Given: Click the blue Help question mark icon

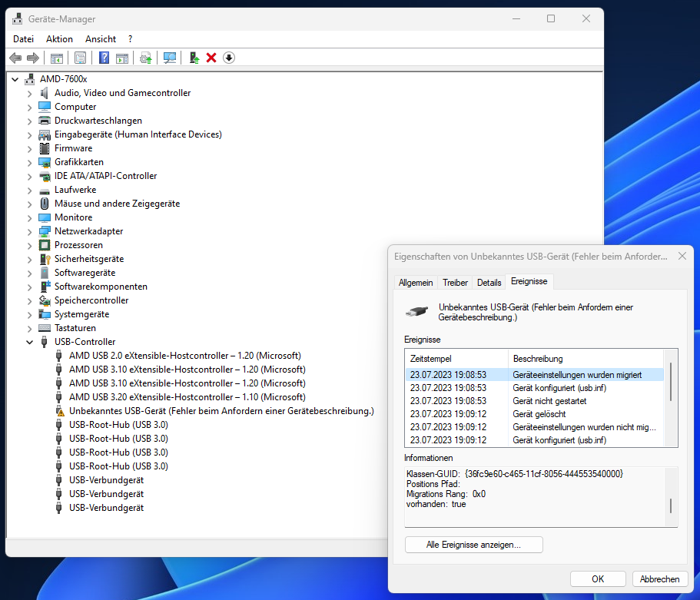Looking at the screenshot, I should (x=104, y=58).
